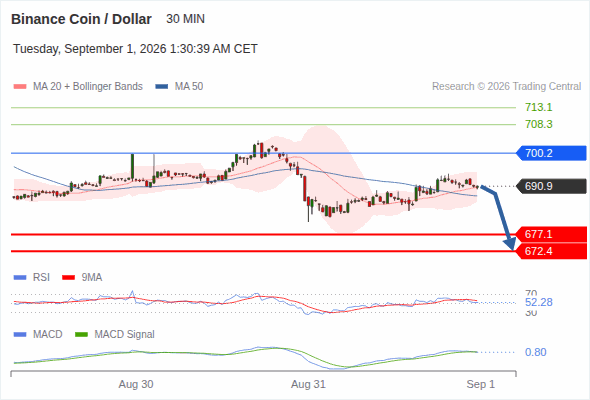Click the MACD Signal legend label
The height and width of the screenshot is (400, 590).
125,335
